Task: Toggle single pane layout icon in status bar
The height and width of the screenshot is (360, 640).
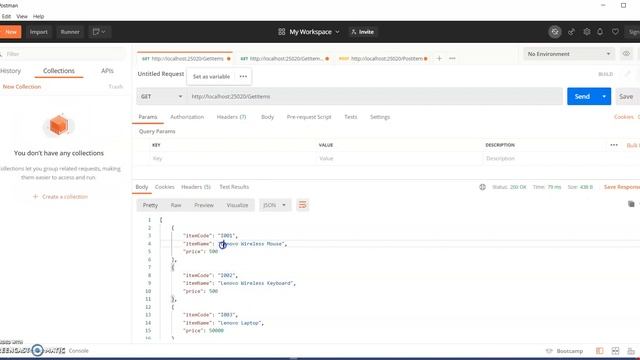Action: [600, 351]
